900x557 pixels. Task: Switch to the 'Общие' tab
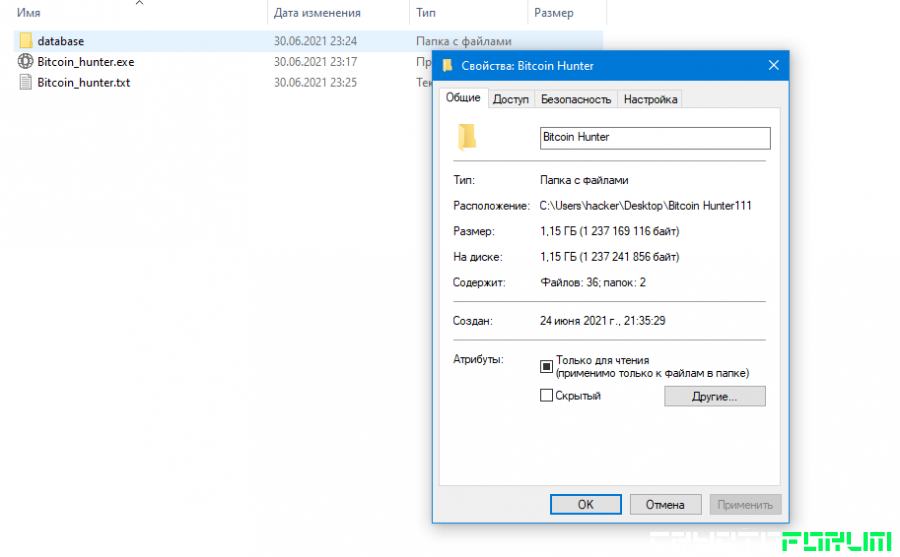coord(463,98)
